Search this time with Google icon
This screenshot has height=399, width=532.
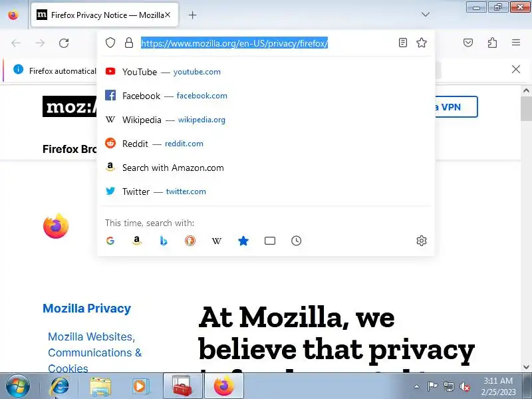point(110,241)
